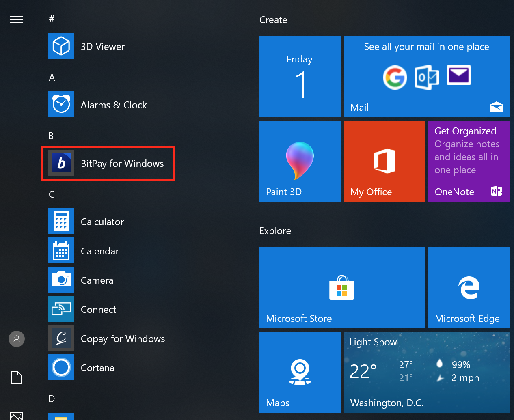The image size is (514, 420).
Task: Click the Outlook logo in Mail tile
Action: pyautogui.click(x=427, y=77)
